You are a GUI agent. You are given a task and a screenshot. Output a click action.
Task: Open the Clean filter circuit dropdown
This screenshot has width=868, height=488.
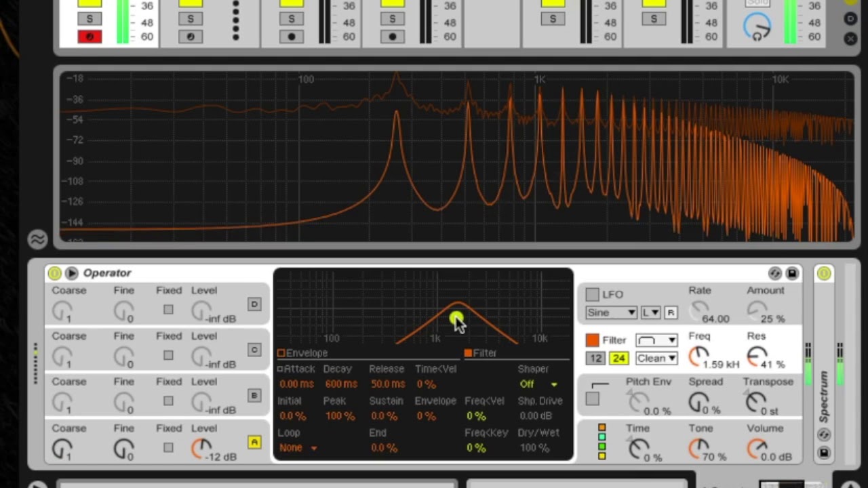(656, 359)
